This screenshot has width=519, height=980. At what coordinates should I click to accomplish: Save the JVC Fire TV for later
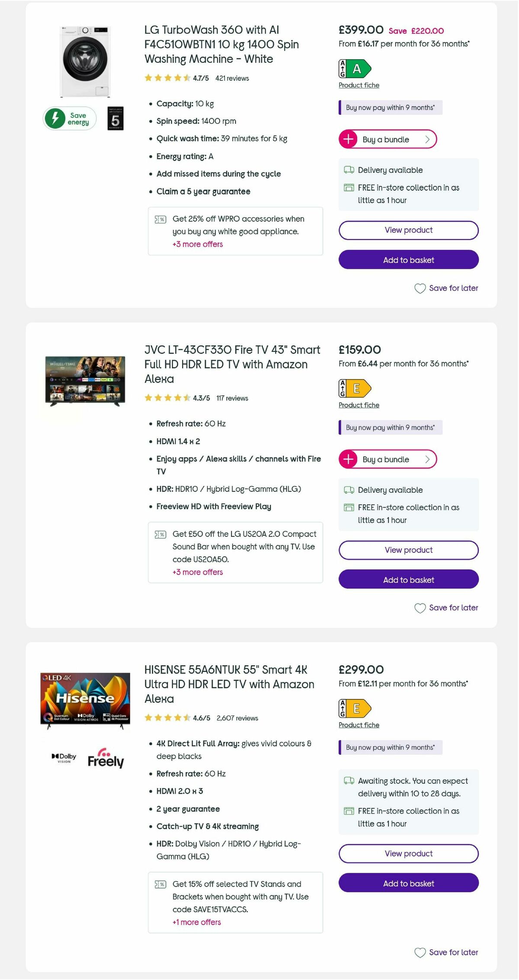coord(446,607)
